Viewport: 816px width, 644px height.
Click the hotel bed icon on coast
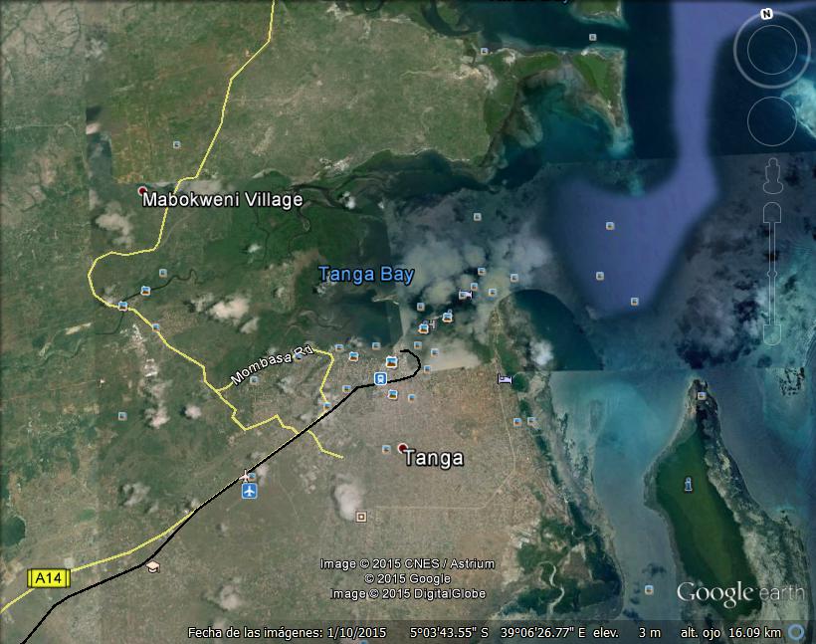click(505, 378)
